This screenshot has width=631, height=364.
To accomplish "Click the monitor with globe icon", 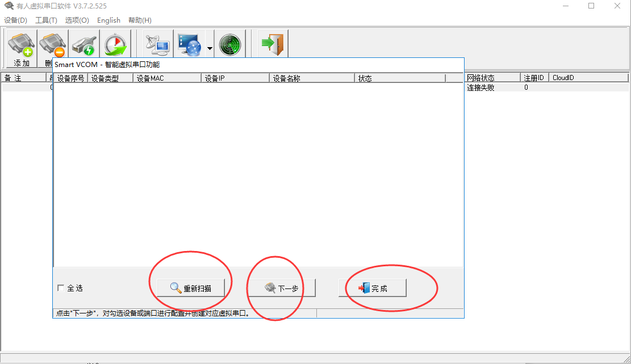I will (x=189, y=44).
